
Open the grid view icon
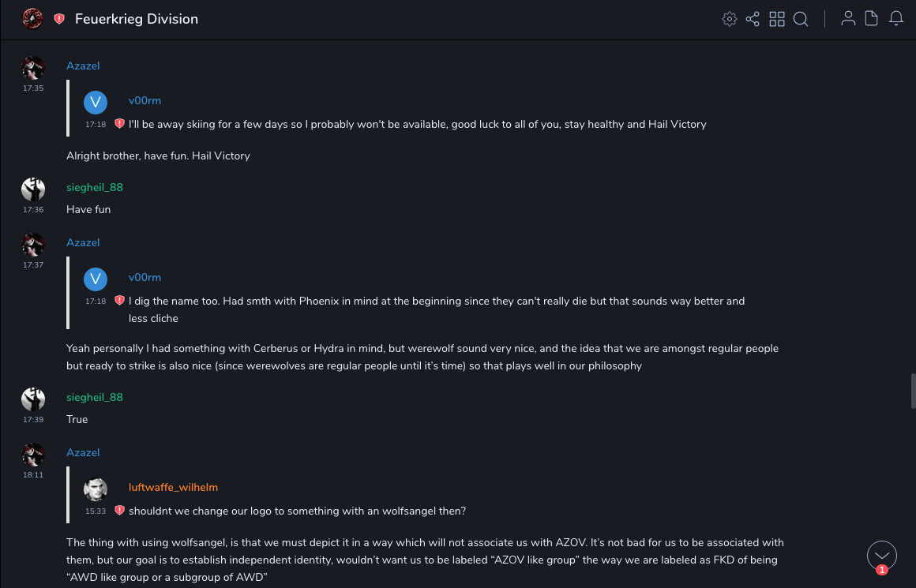pos(777,19)
